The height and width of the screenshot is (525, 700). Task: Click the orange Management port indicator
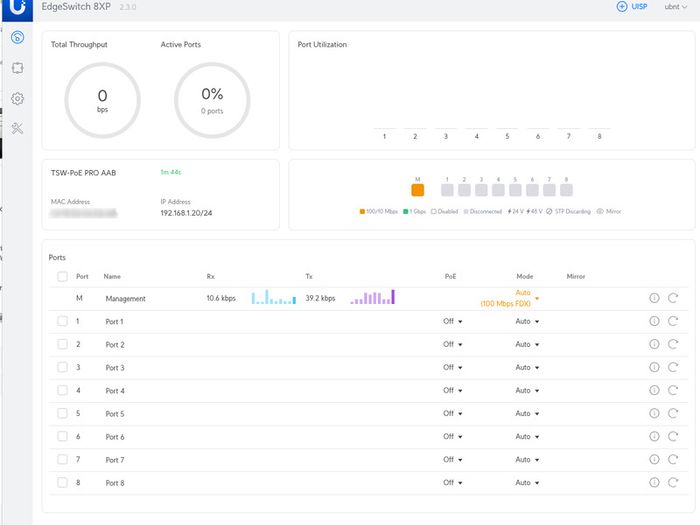(x=417, y=190)
